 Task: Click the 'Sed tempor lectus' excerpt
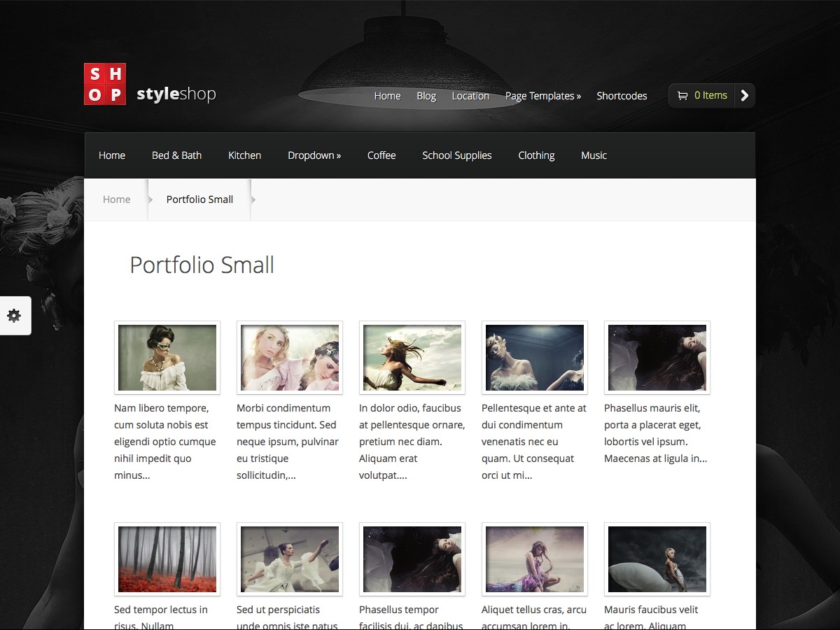coord(161,617)
